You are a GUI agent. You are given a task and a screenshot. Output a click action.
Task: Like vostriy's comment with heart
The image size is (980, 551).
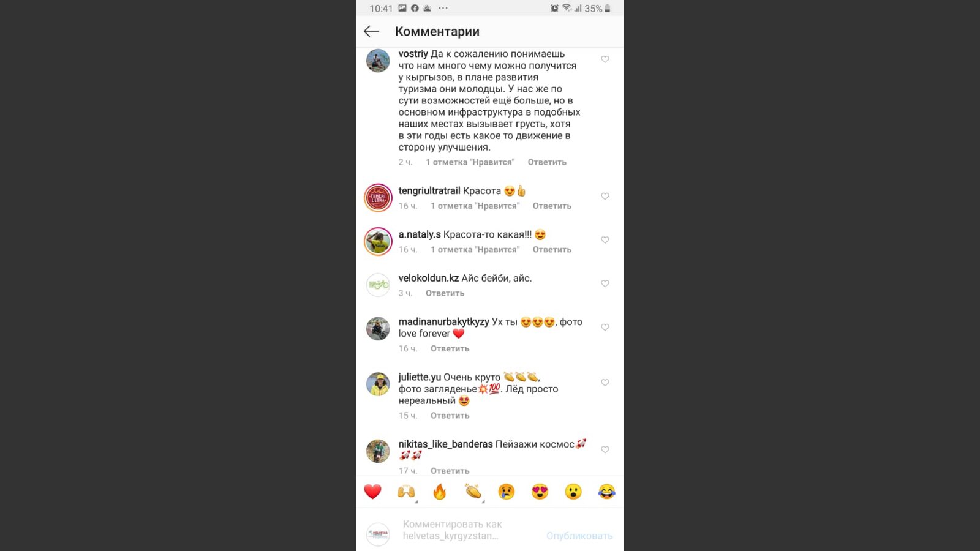click(x=605, y=59)
